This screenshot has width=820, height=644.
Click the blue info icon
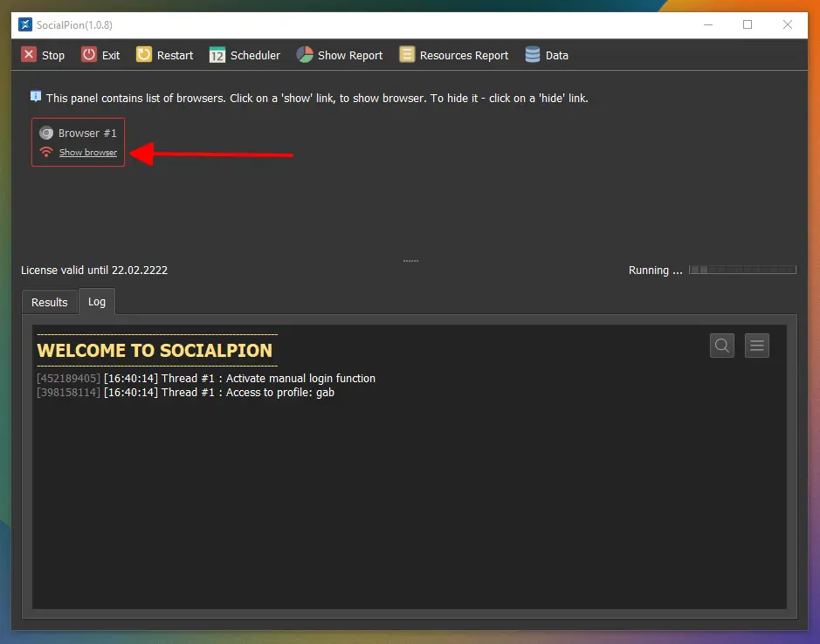tap(36, 97)
